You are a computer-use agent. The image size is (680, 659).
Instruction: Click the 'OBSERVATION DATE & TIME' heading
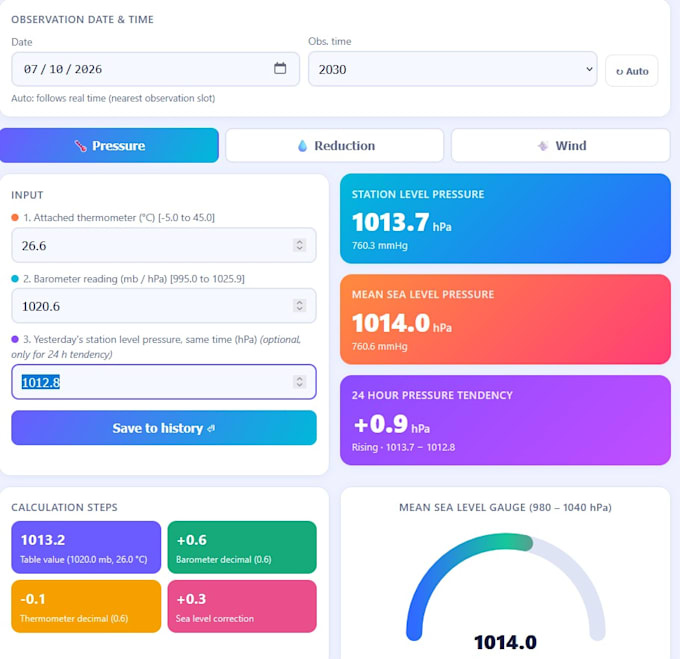click(x=82, y=20)
